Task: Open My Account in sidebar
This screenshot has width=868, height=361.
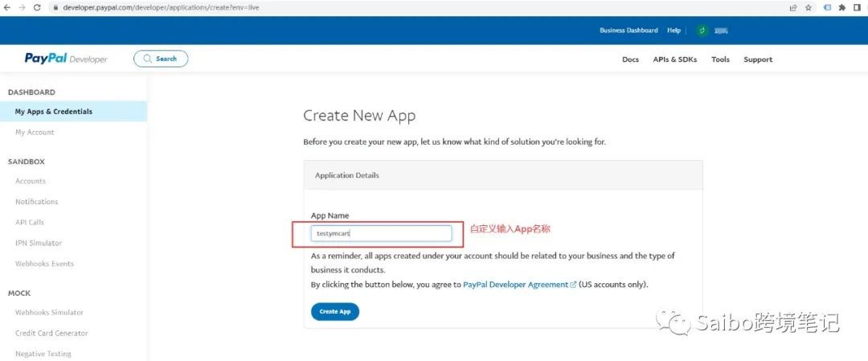Action: coord(35,133)
